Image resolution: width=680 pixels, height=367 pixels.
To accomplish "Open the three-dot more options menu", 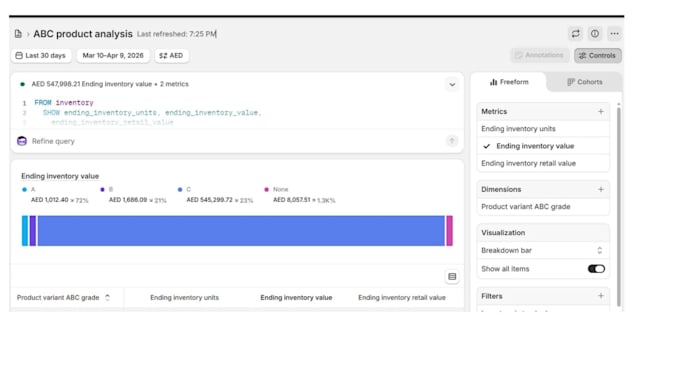I will [614, 33].
